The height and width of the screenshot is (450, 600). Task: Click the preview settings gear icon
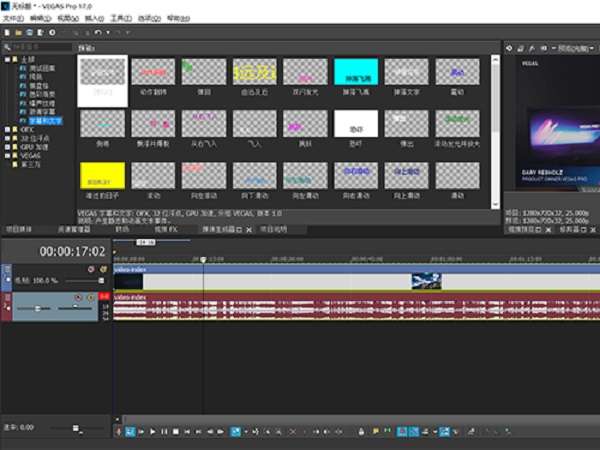tap(509, 49)
